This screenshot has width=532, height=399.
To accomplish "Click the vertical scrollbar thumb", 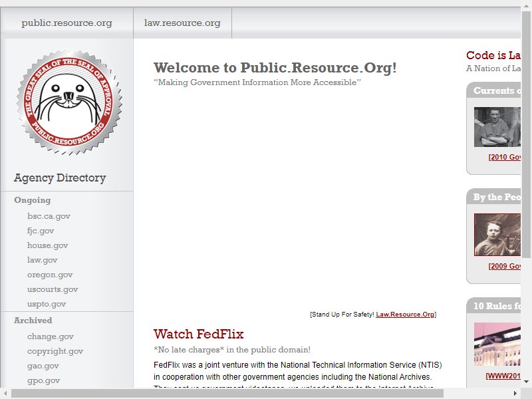I will (526, 134).
